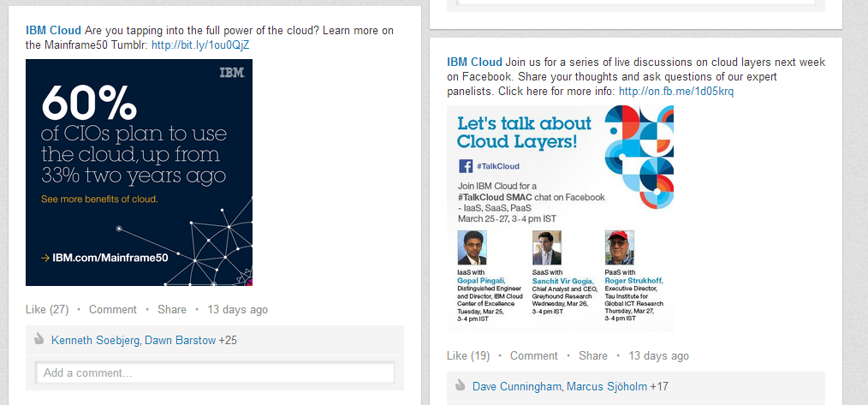868x405 pixels.
Task: Share the Cloud Layers discussion post
Action: click(593, 356)
